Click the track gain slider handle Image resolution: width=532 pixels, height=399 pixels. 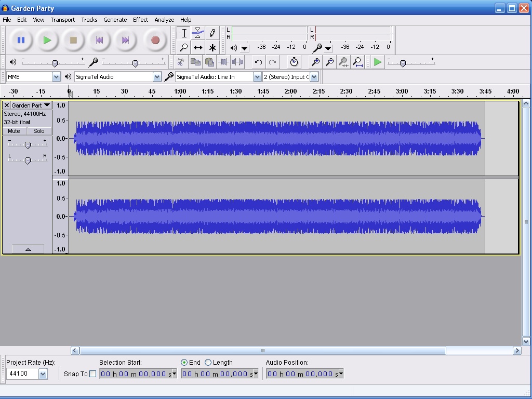[x=28, y=145]
